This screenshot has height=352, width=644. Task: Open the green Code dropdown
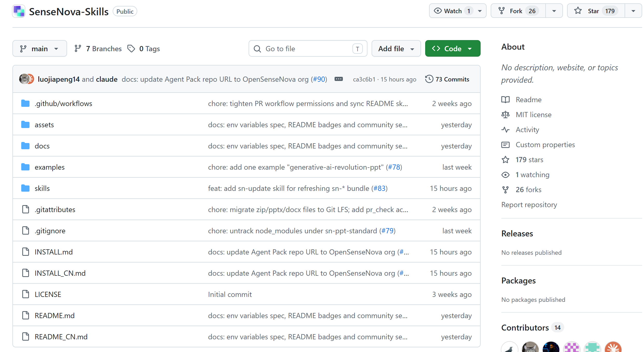453,49
